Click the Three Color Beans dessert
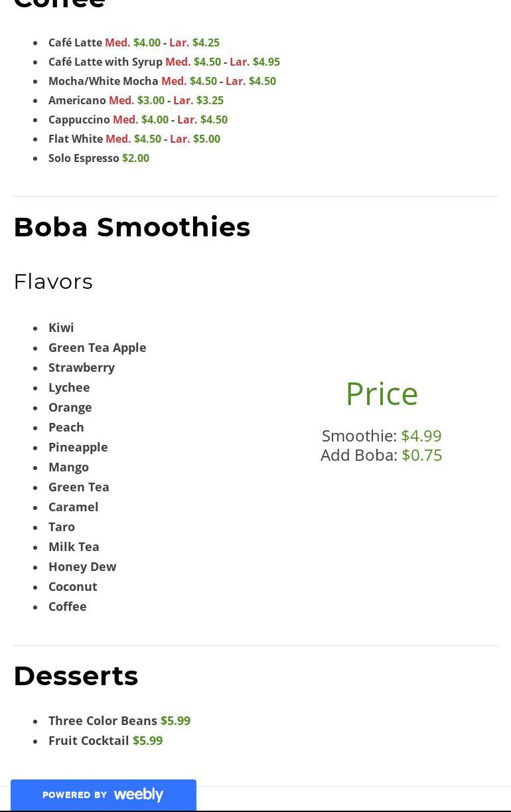The image size is (511, 812). point(103,720)
